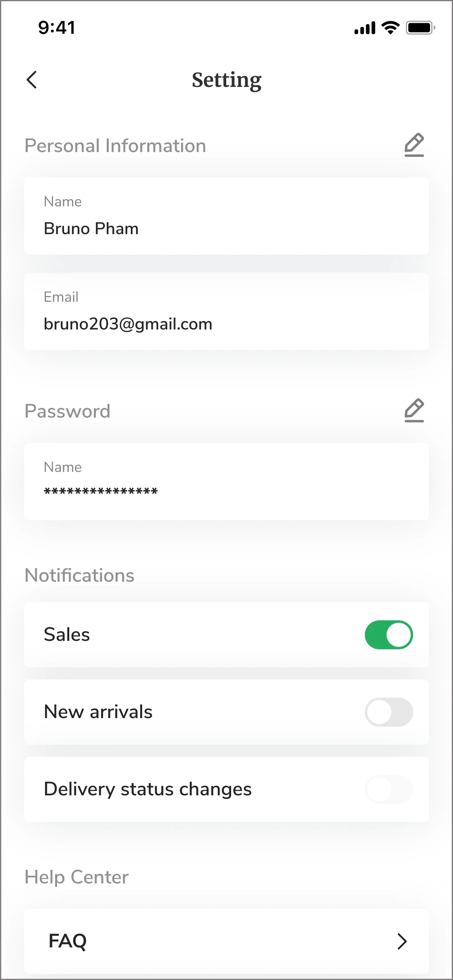
Task: Tap the Wi-Fi status icon
Action: click(390, 28)
